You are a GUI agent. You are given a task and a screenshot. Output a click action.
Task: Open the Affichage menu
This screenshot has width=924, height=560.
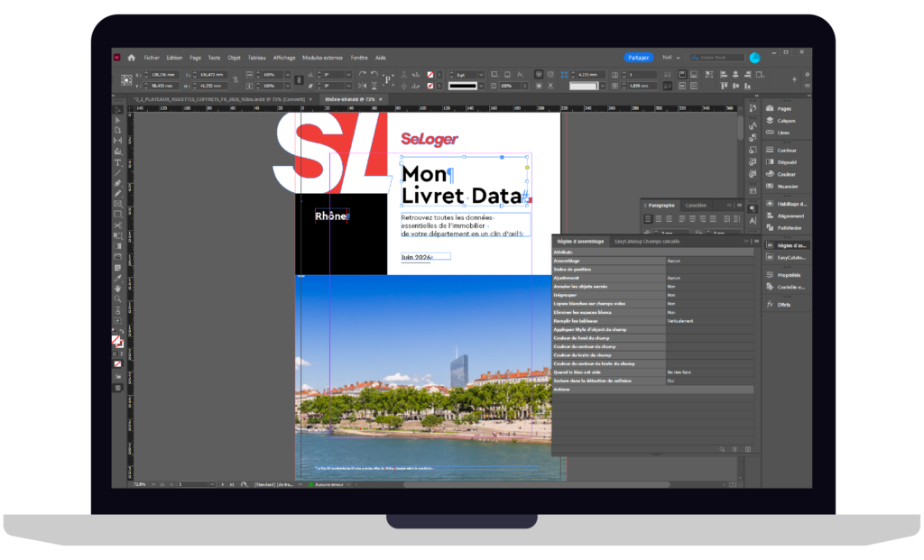(284, 58)
